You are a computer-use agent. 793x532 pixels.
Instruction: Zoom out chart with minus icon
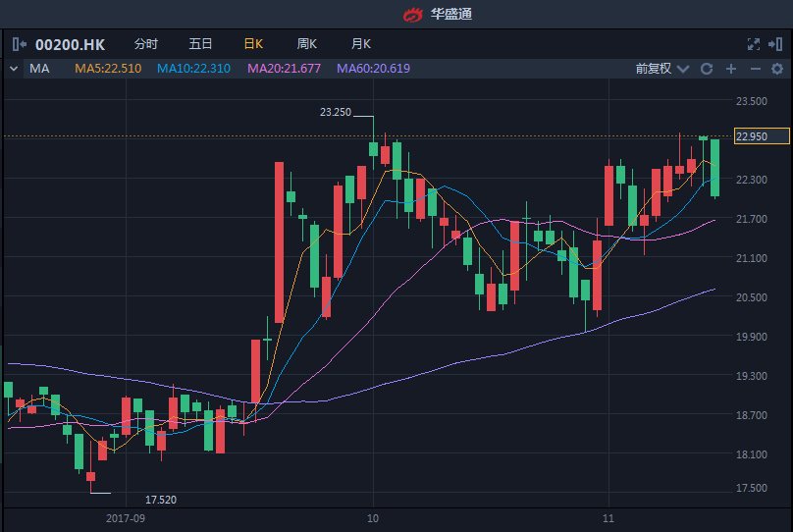(x=755, y=69)
